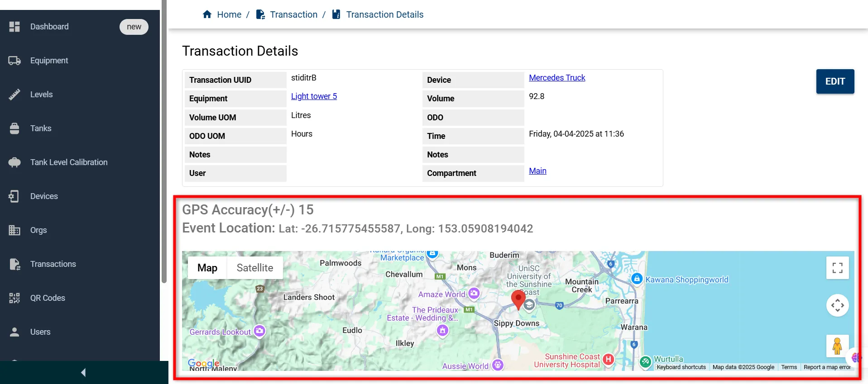
Task: Click Keyboard shortcuts on the map
Action: point(681,367)
